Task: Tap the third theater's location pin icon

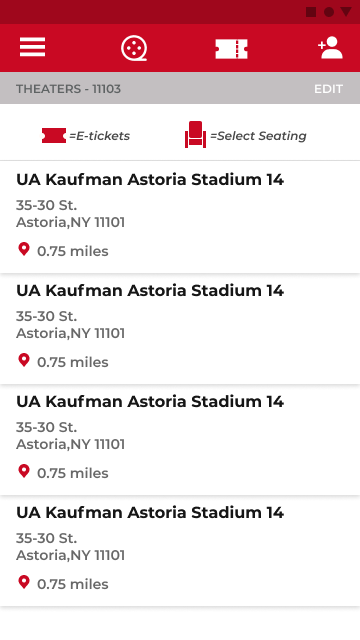Action: [24, 471]
